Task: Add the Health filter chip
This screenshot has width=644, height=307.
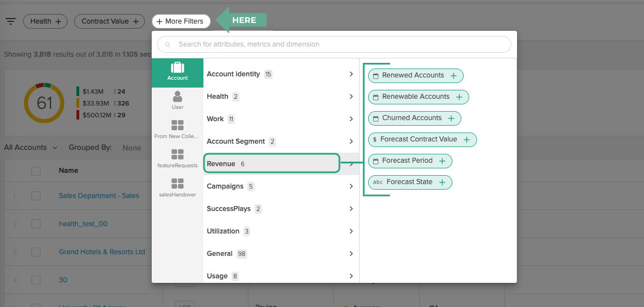Action: (45, 21)
